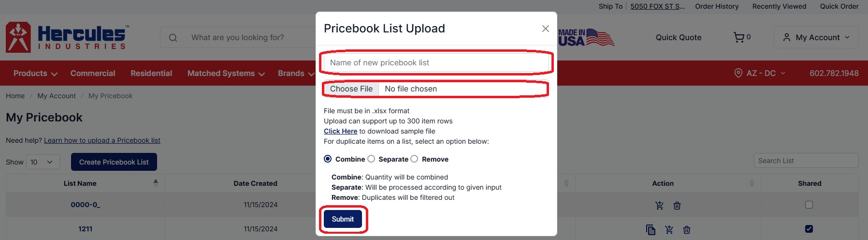Add list 0000-0_ to cart
The image size is (868, 240).
(659, 205)
